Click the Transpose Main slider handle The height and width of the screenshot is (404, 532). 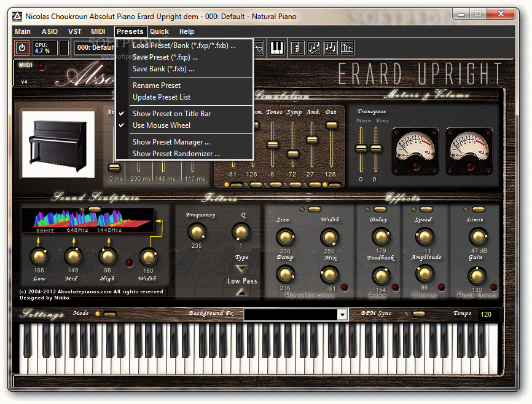pos(361,148)
